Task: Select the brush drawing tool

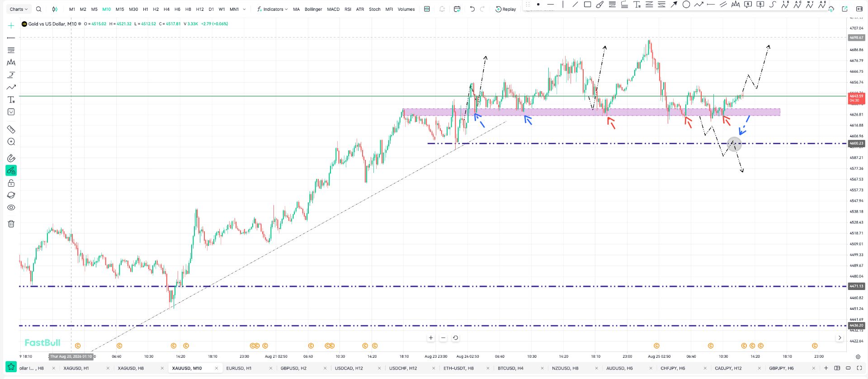Action: 600,5
